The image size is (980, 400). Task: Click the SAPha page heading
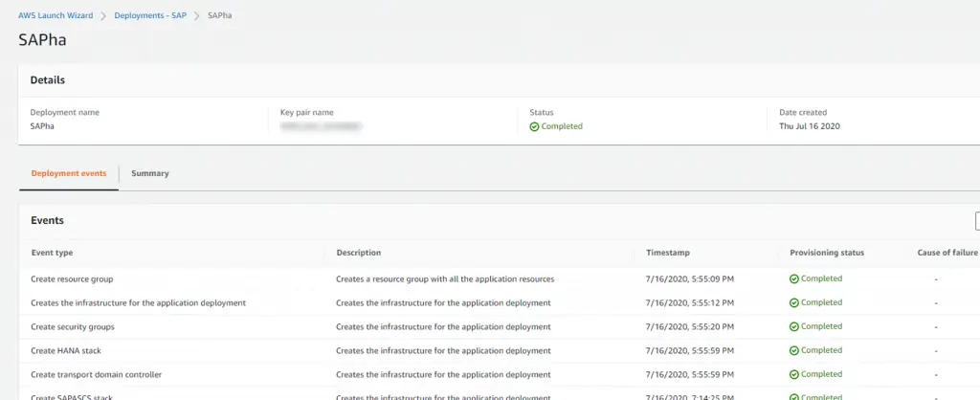[x=42, y=40]
